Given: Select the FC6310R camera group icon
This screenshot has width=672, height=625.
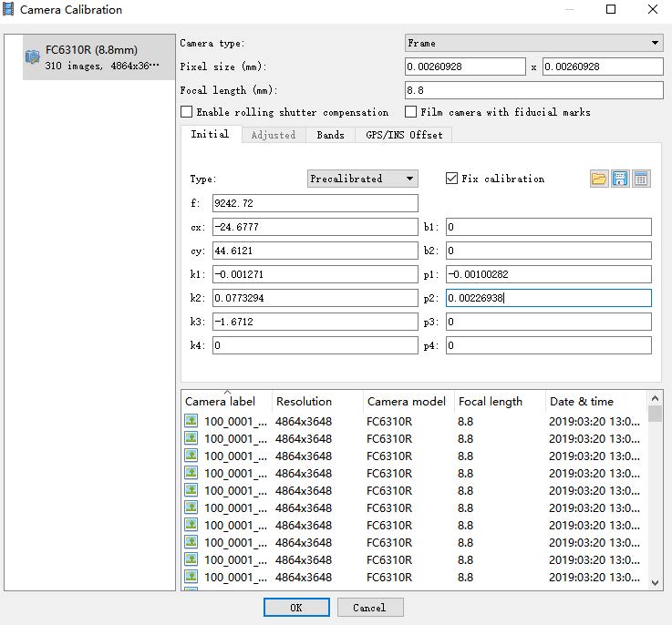Looking at the screenshot, I should pyautogui.click(x=32, y=57).
